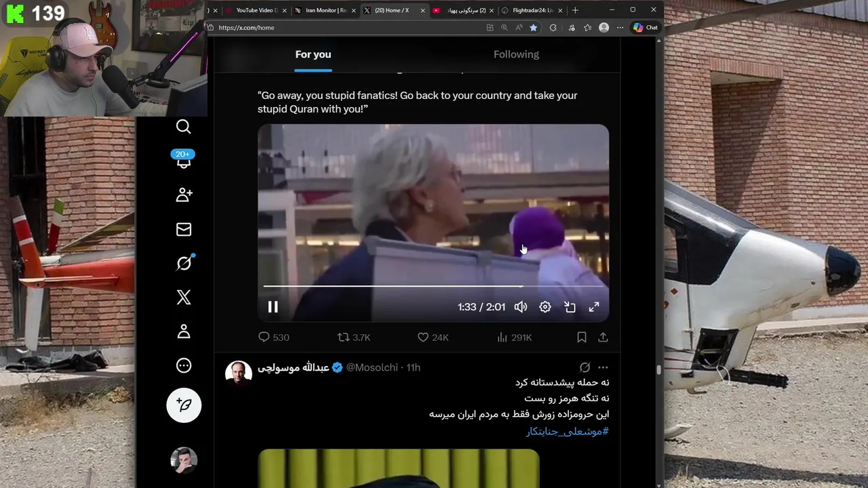The width and height of the screenshot is (868, 488).
Task: Share the video post
Action: pyautogui.click(x=603, y=337)
